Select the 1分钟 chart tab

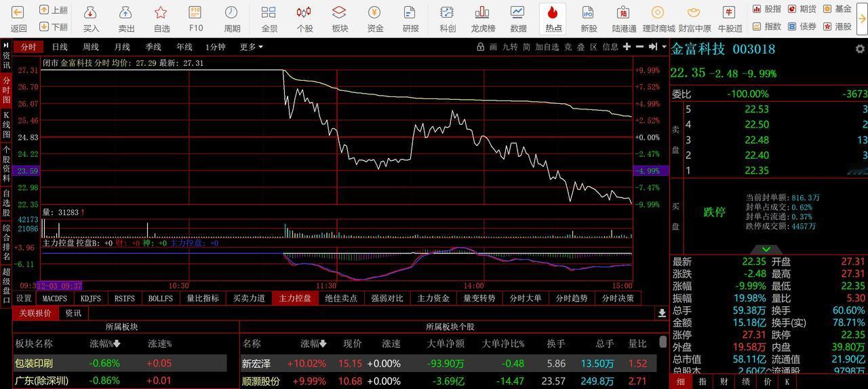pos(216,47)
